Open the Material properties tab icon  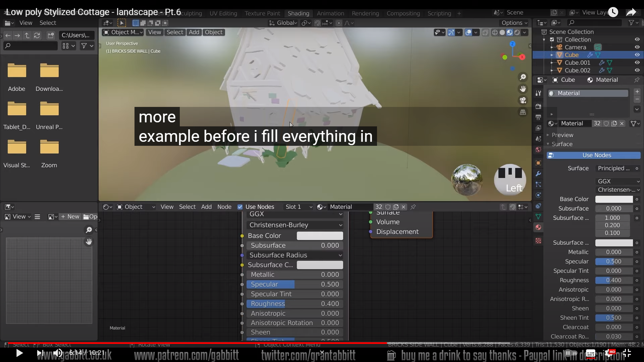(538, 227)
